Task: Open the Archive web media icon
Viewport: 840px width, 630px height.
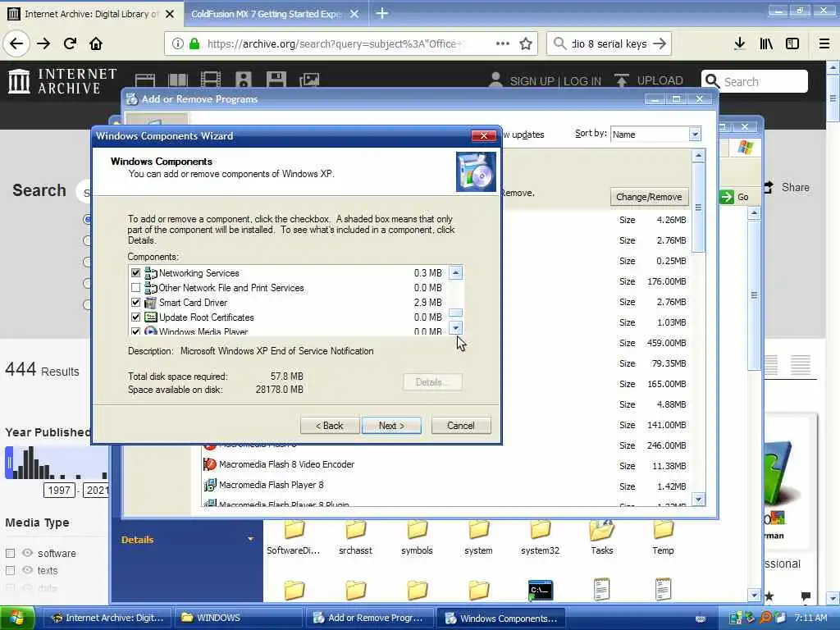Action: pyautogui.click(x=145, y=80)
